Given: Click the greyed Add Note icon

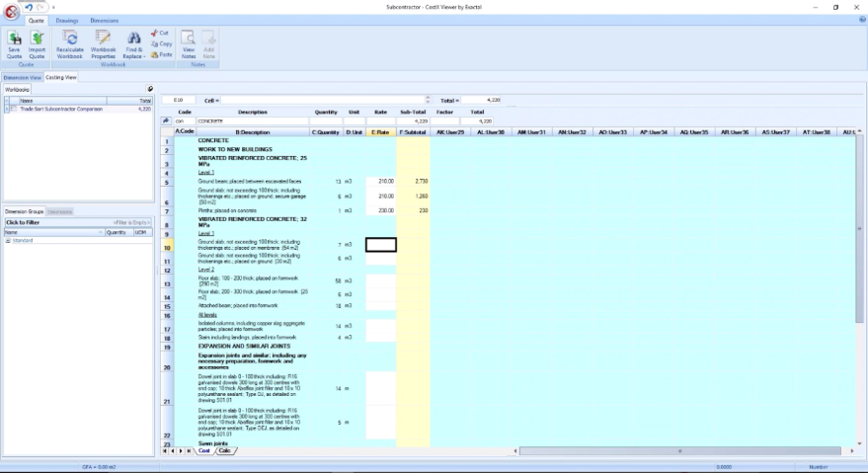Looking at the screenshot, I should (208, 38).
